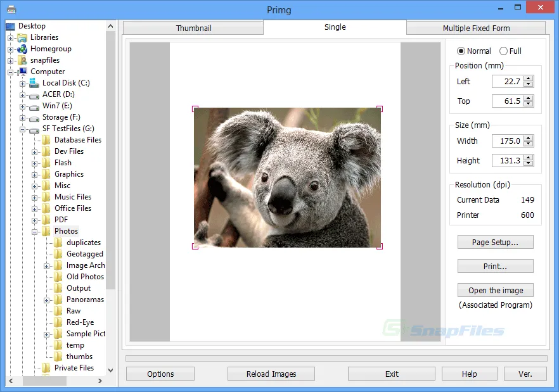The height and width of the screenshot is (392, 559).
Task: Click the folder tree scroll-right arrow
Action: (x=100, y=381)
